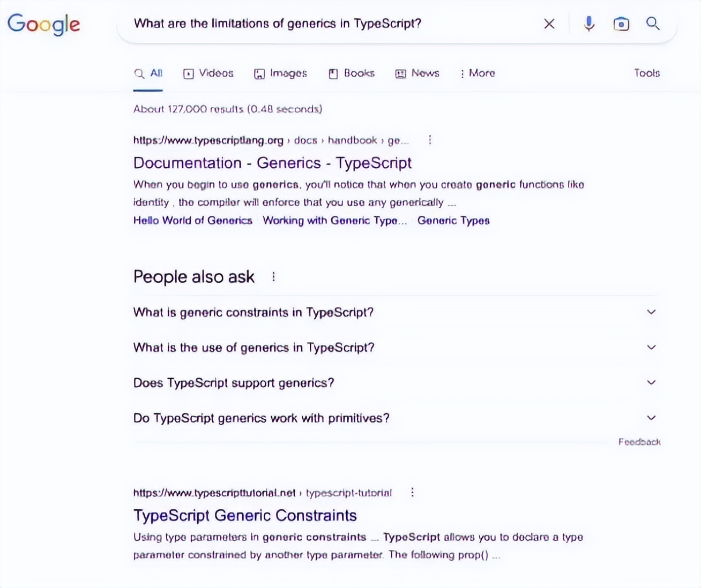Viewport: 701px width, 588px height.
Task: Switch to the Videos tab
Action: (208, 73)
